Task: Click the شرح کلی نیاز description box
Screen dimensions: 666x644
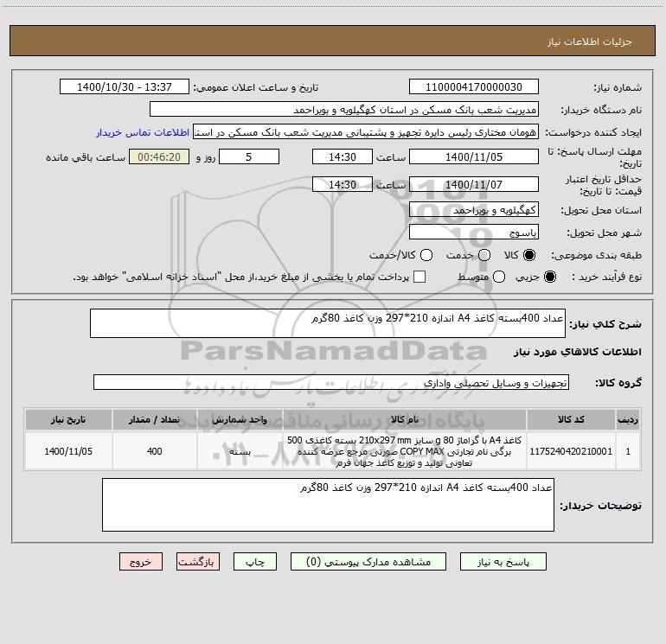Action: pyautogui.click(x=328, y=323)
